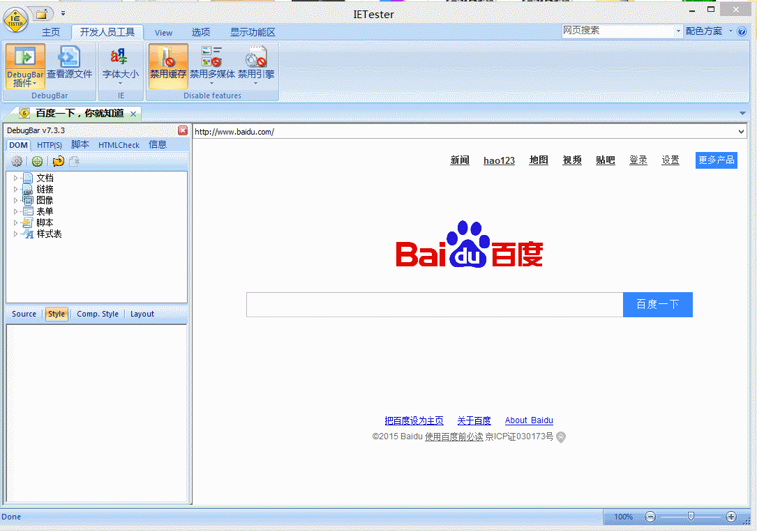Open the font size (字体大小) tool

point(121,66)
